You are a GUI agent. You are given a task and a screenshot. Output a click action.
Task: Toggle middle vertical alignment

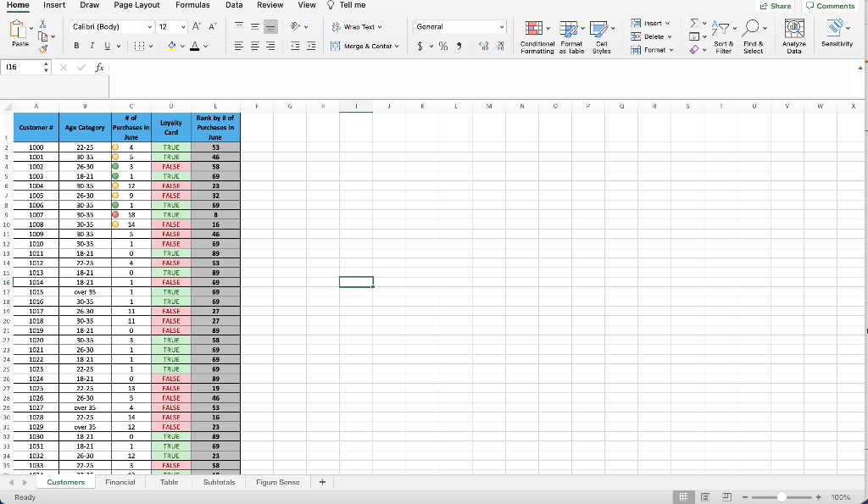254,26
